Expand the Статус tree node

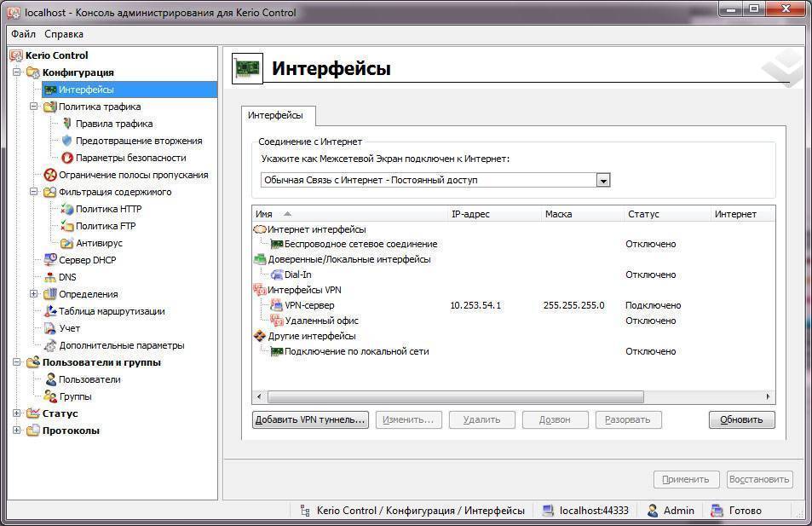pyautogui.click(x=17, y=413)
